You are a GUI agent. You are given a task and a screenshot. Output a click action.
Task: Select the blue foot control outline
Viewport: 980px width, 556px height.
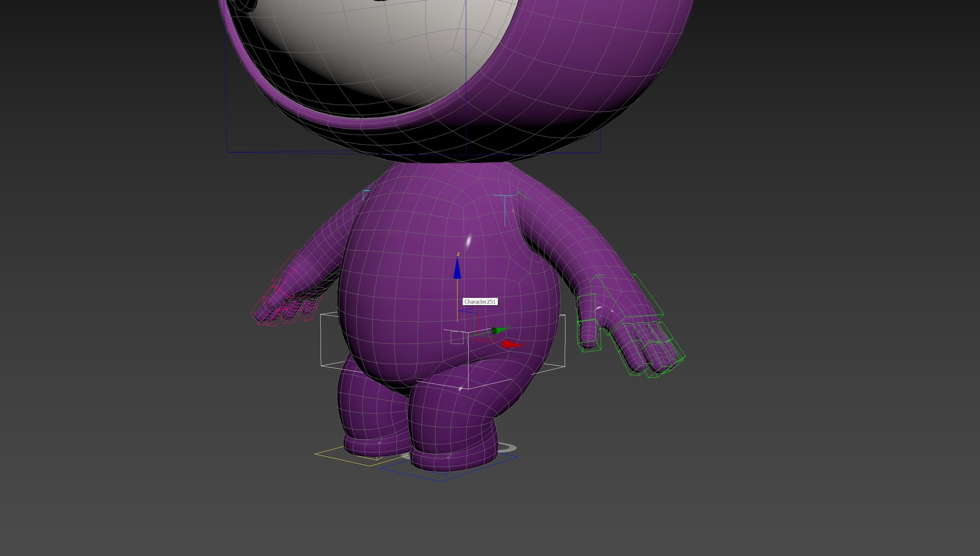(449, 467)
